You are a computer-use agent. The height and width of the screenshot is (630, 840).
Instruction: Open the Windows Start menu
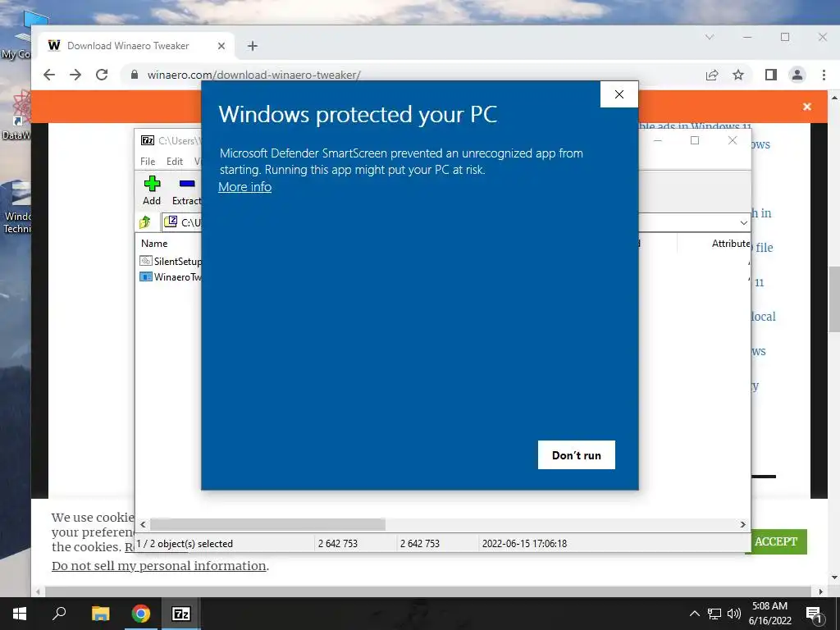point(20,614)
